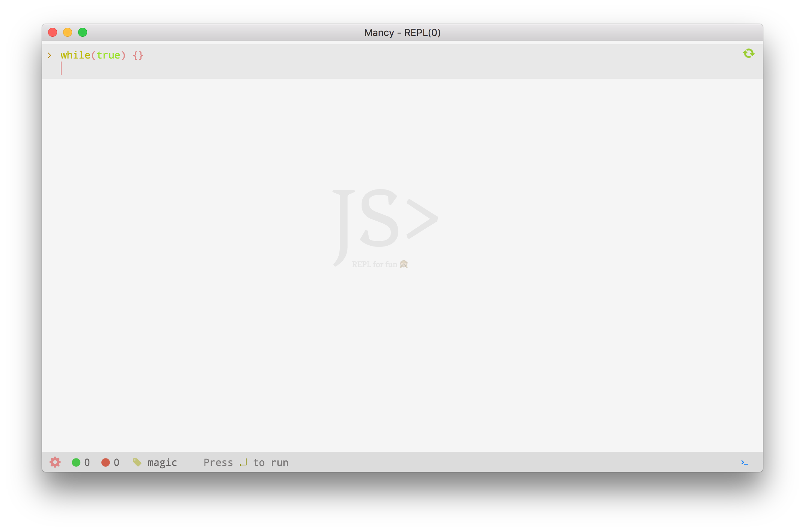Viewport: 805px width, 532px height.
Task: Click the refresh/restart REPL icon
Action: point(749,53)
